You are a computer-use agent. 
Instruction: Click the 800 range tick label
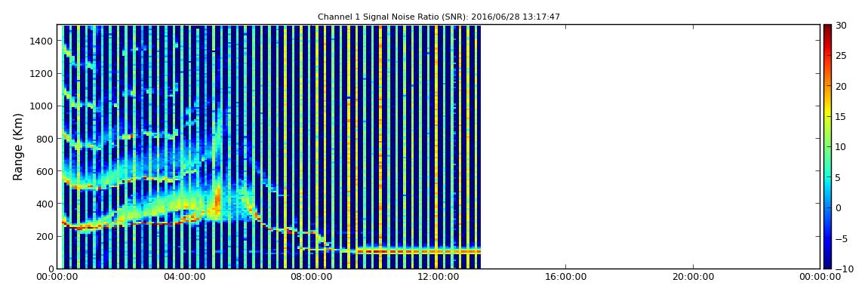tap(45, 139)
